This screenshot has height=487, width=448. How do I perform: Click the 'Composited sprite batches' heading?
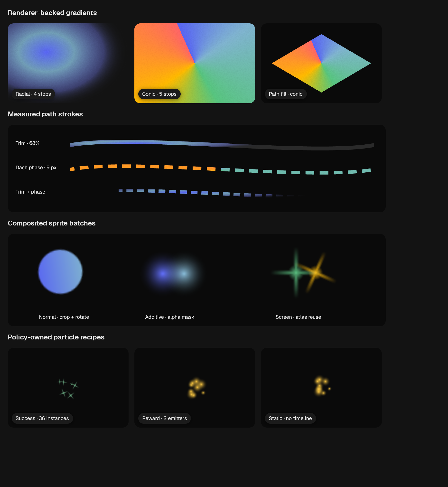(52, 223)
